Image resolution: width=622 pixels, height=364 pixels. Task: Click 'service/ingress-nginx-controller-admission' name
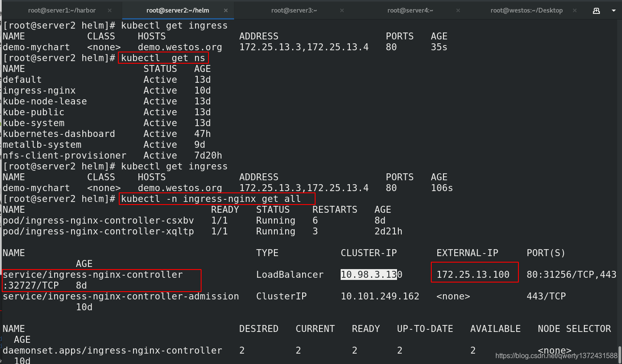coord(121,296)
